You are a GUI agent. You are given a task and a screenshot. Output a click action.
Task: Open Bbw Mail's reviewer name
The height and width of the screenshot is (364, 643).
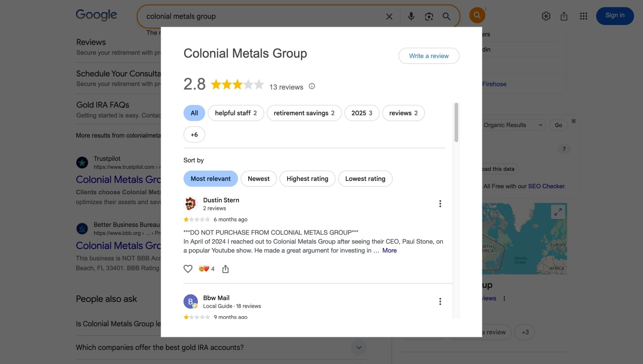(x=216, y=298)
